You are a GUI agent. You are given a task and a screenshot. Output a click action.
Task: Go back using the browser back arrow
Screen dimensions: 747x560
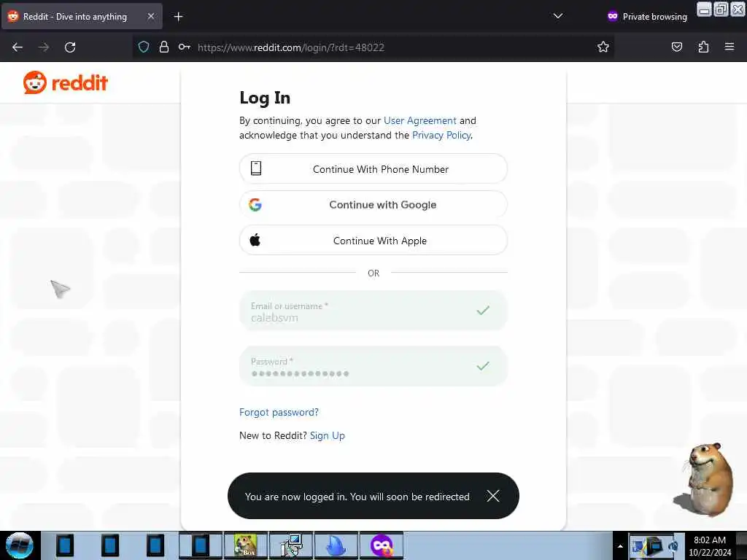[x=18, y=47]
